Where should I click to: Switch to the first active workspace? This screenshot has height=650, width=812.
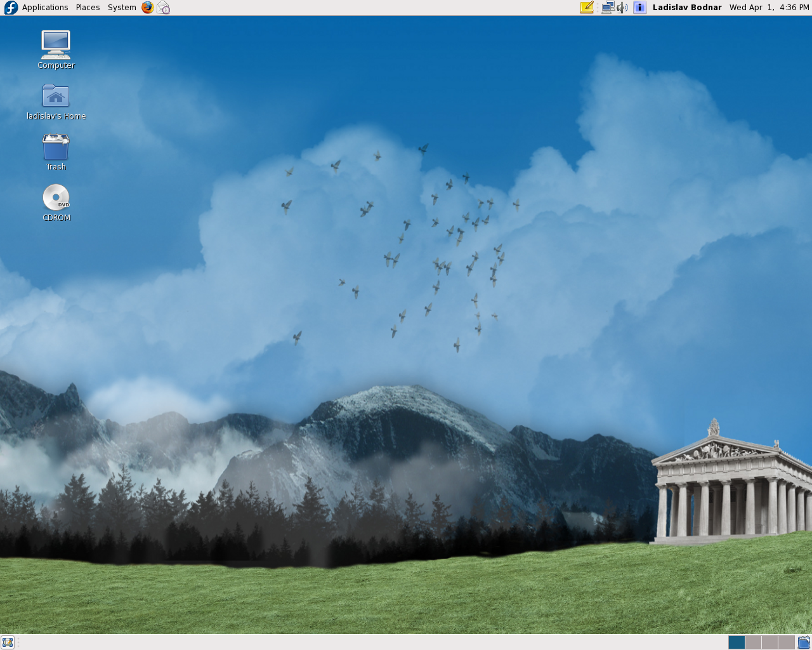pyautogui.click(x=737, y=642)
